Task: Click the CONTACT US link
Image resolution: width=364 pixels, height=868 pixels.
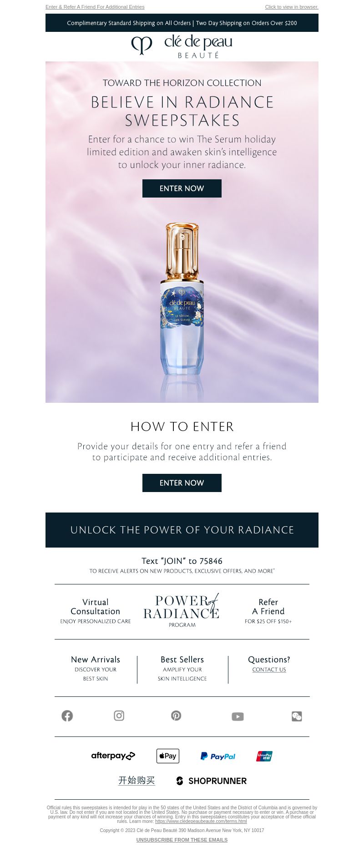Action: tap(269, 670)
